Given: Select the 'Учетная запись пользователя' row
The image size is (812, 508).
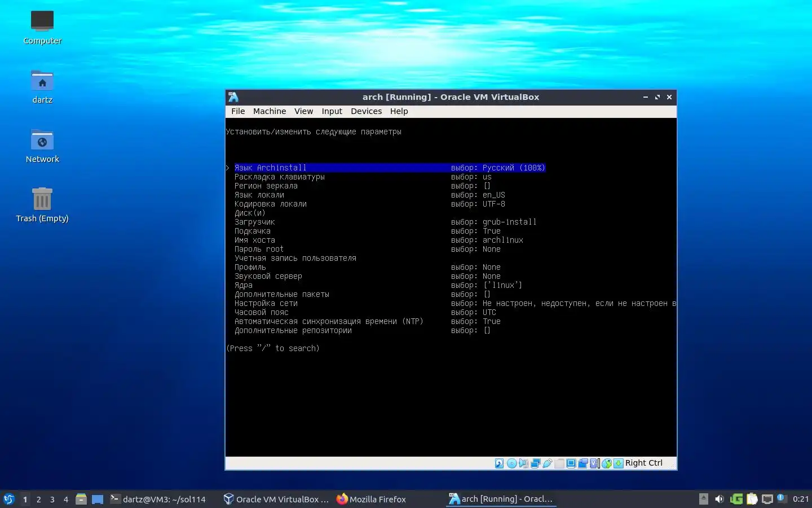Looking at the screenshot, I should pyautogui.click(x=295, y=258).
